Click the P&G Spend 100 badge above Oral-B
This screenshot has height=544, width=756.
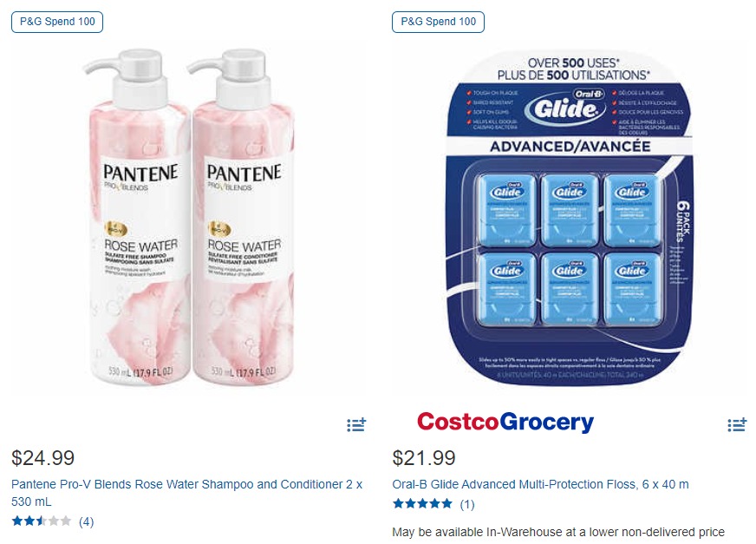pyautogui.click(x=439, y=22)
